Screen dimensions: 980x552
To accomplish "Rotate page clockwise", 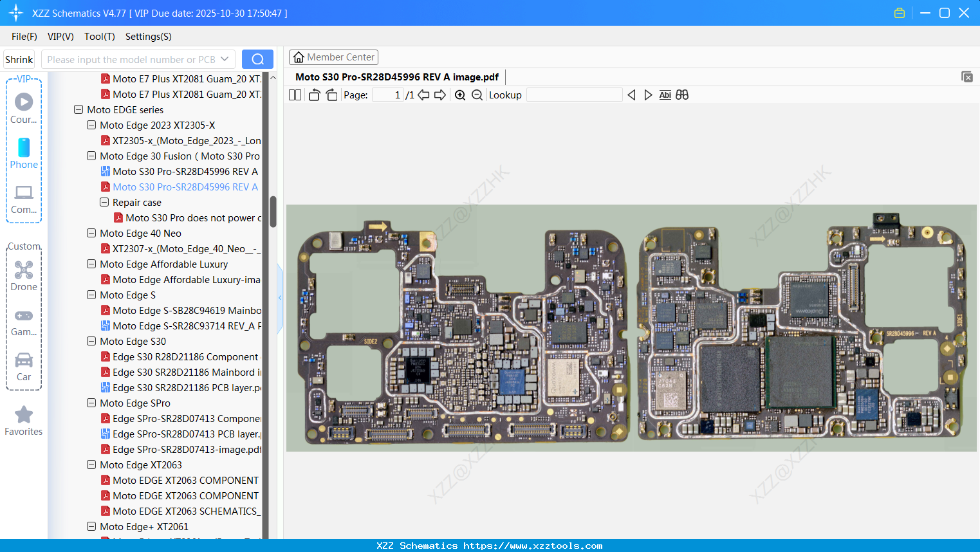I will tap(331, 95).
